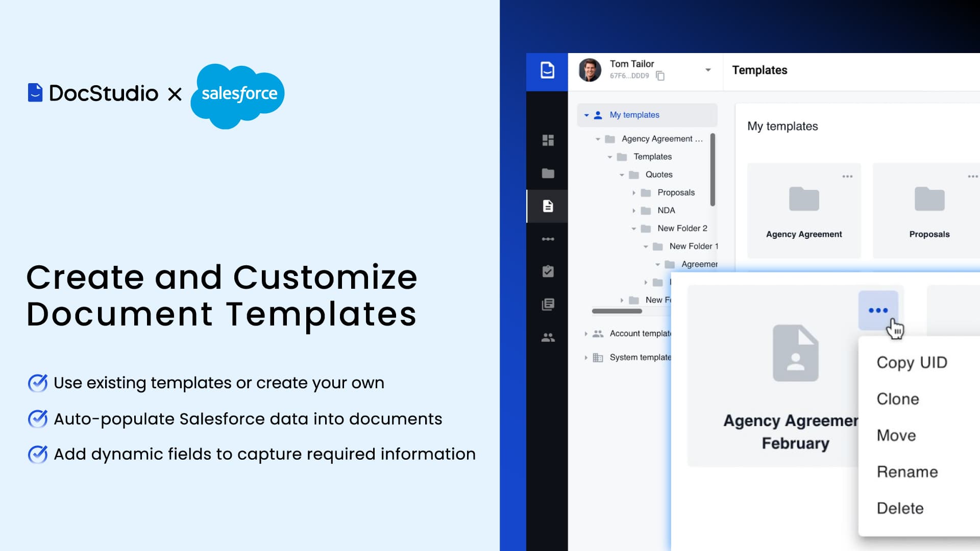Open Agency Agreement February template card

(795, 376)
